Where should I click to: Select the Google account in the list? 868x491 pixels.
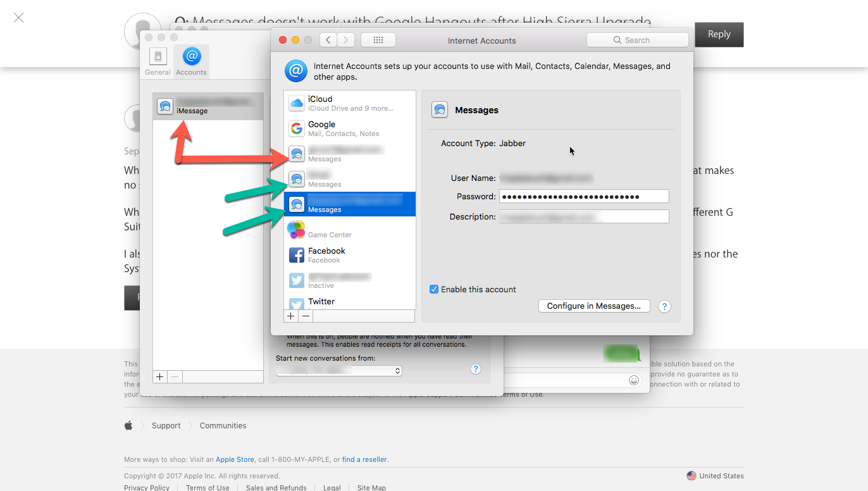coord(350,128)
